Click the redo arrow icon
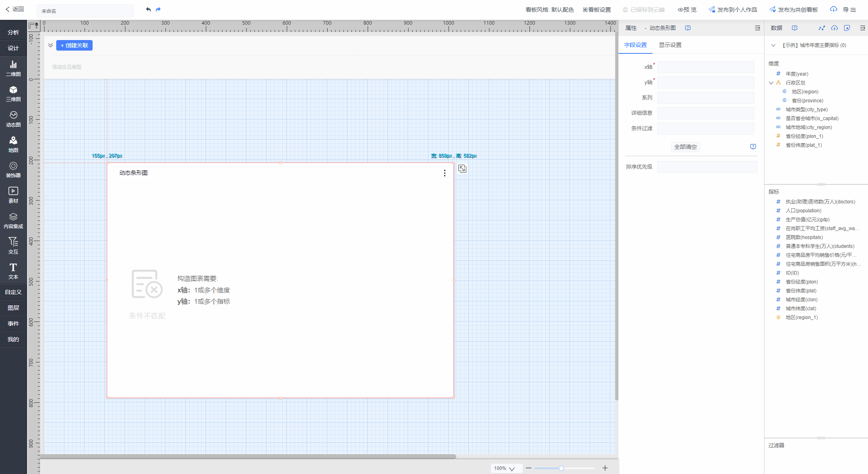This screenshot has width=868, height=474. tap(158, 9)
